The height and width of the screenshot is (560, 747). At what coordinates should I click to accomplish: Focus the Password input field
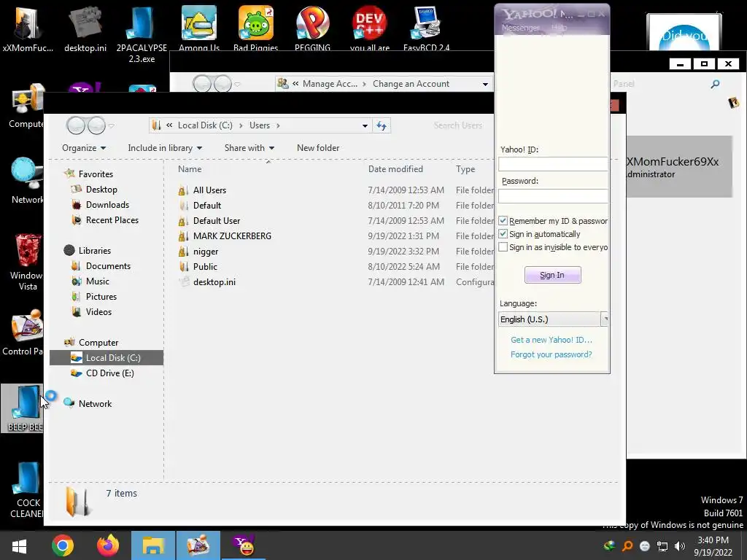tap(553, 196)
